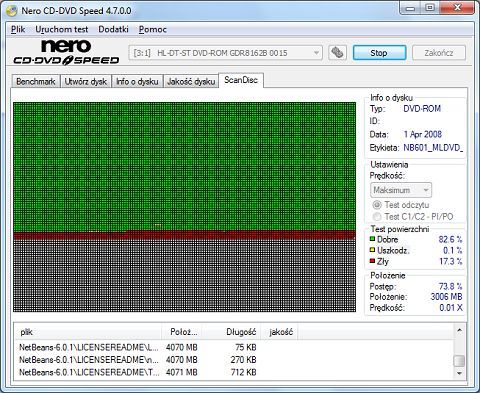Open the Maksimum speed dropdown
Viewport: 480px width, 393px height.
pos(401,190)
